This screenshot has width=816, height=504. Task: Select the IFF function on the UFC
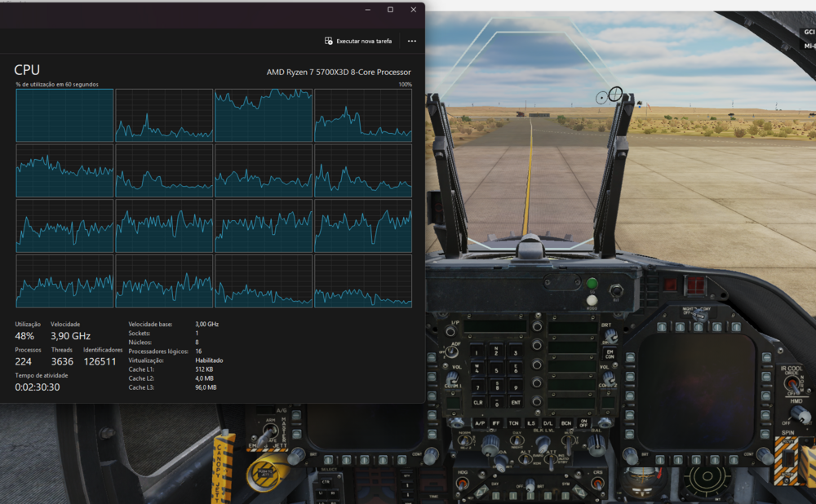(496, 423)
